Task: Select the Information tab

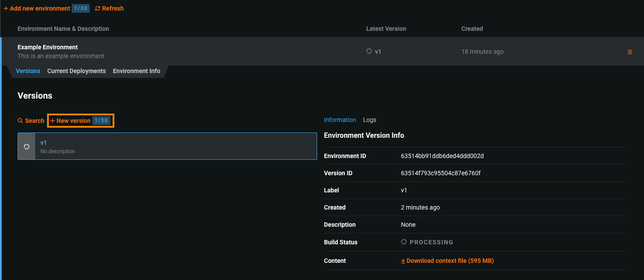Action: pos(340,120)
